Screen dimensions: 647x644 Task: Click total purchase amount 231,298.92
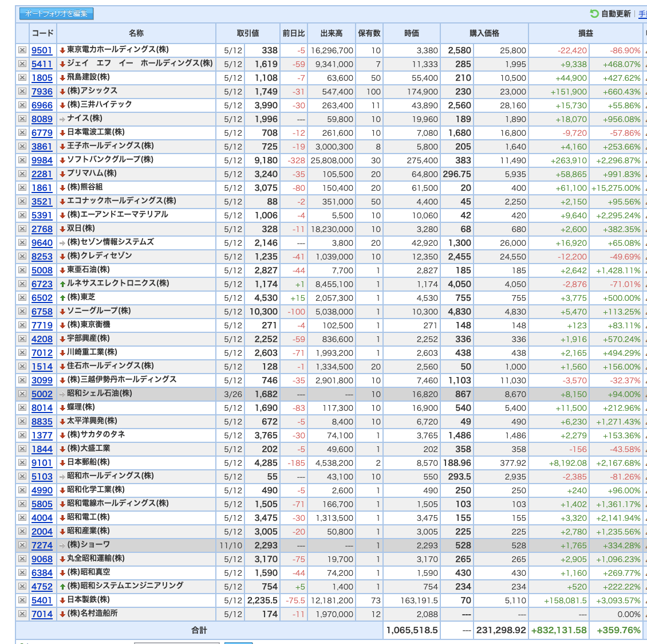coord(501,630)
